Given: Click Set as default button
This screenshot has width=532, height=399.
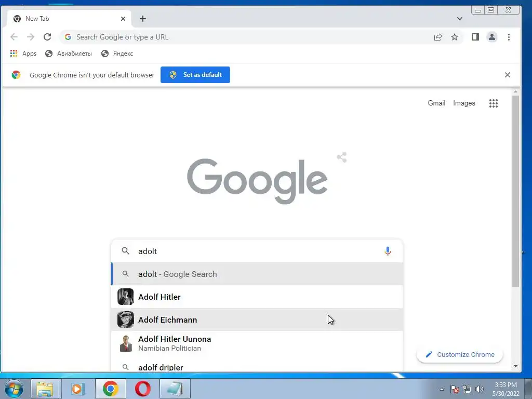Looking at the screenshot, I should tap(195, 75).
